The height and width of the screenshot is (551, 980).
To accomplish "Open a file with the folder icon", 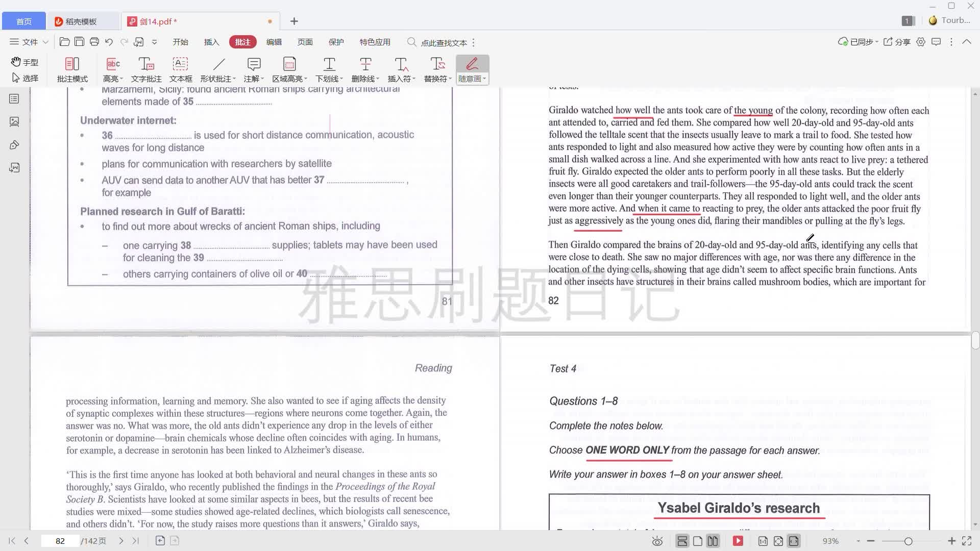I will click(64, 42).
